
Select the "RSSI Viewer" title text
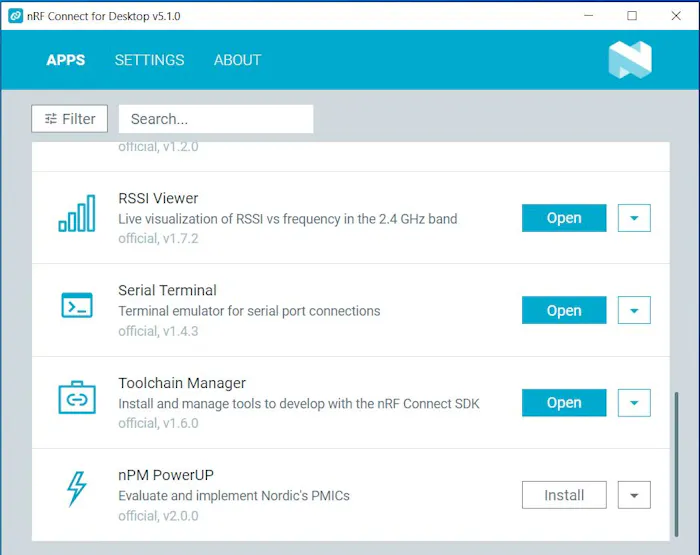coord(158,198)
